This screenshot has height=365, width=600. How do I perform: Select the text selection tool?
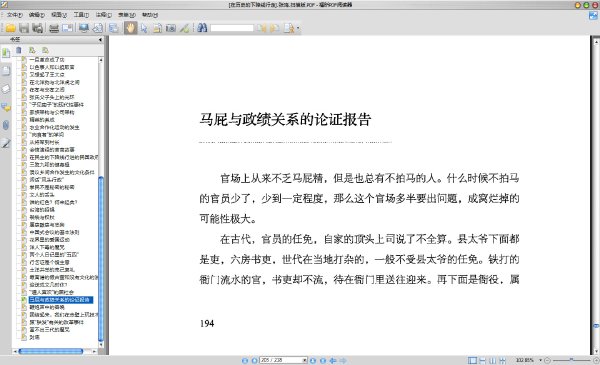click(157, 28)
